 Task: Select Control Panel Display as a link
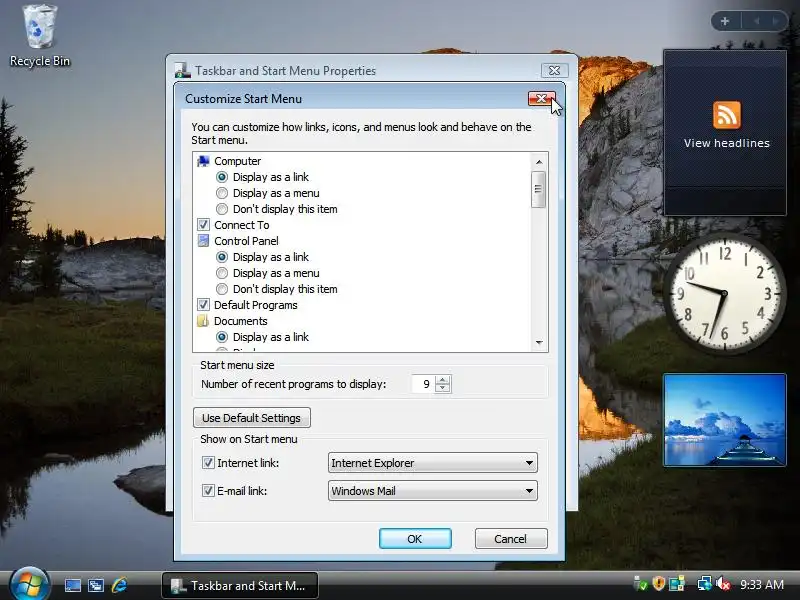(221, 257)
